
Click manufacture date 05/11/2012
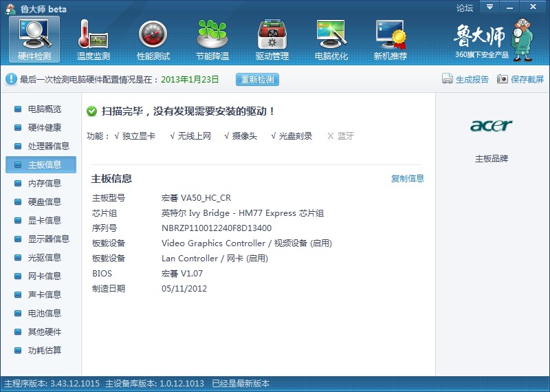click(x=184, y=288)
